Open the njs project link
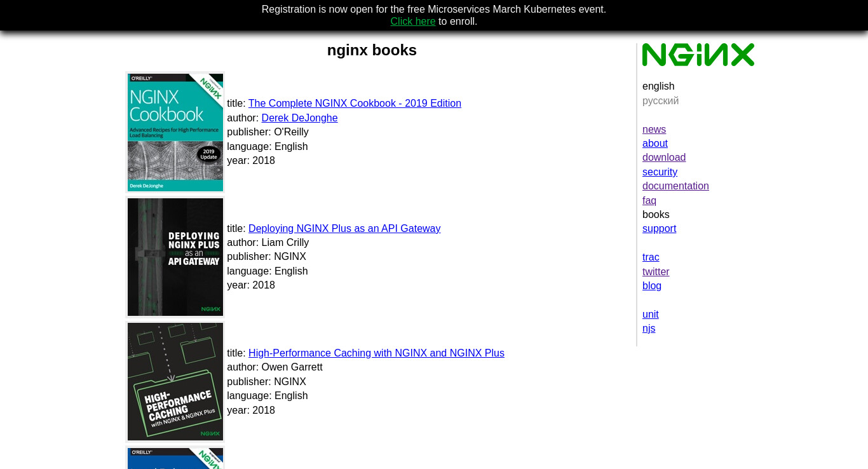Image resolution: width=868 pixels, height=469 pixels. coord(649,329)
